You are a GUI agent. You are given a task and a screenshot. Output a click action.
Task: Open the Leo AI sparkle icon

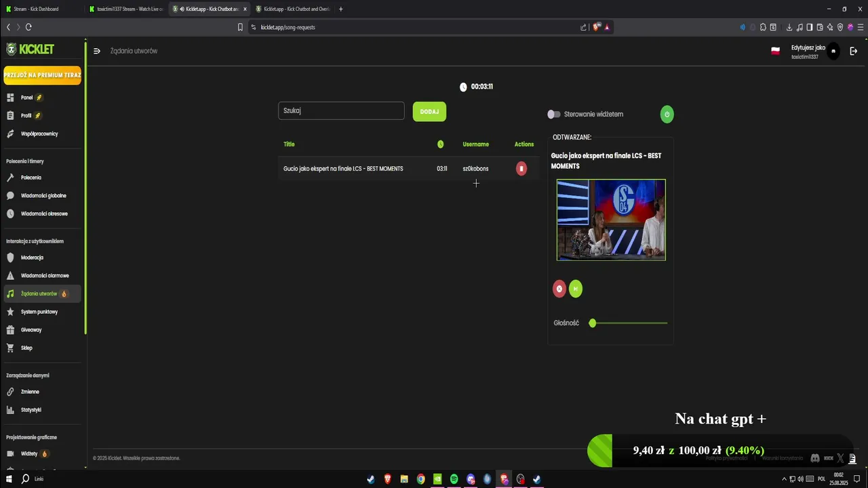pyautogui.click(x=830, y=27)
